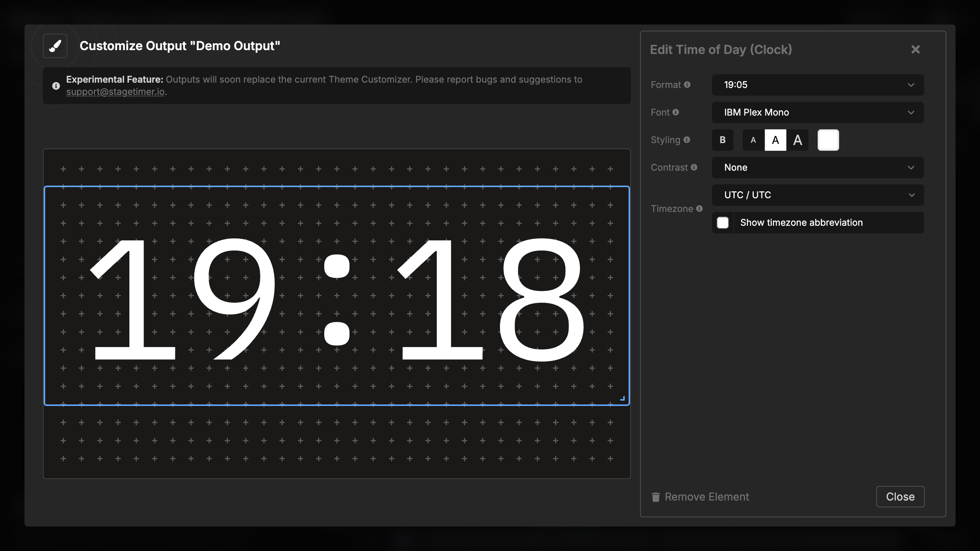Open the Contrast dropdown set to None
The height and width of the screenshot is (551, 980).
tap(817, 167)
